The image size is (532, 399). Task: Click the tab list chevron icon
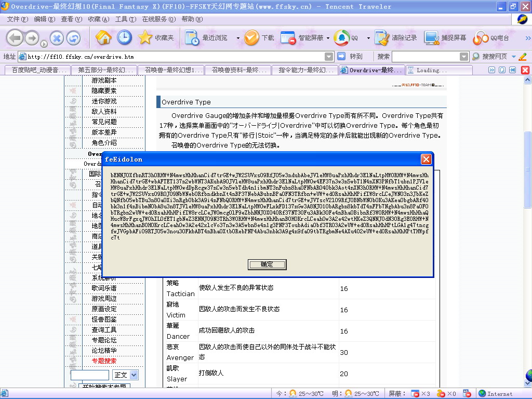click(x=491, y=70)
